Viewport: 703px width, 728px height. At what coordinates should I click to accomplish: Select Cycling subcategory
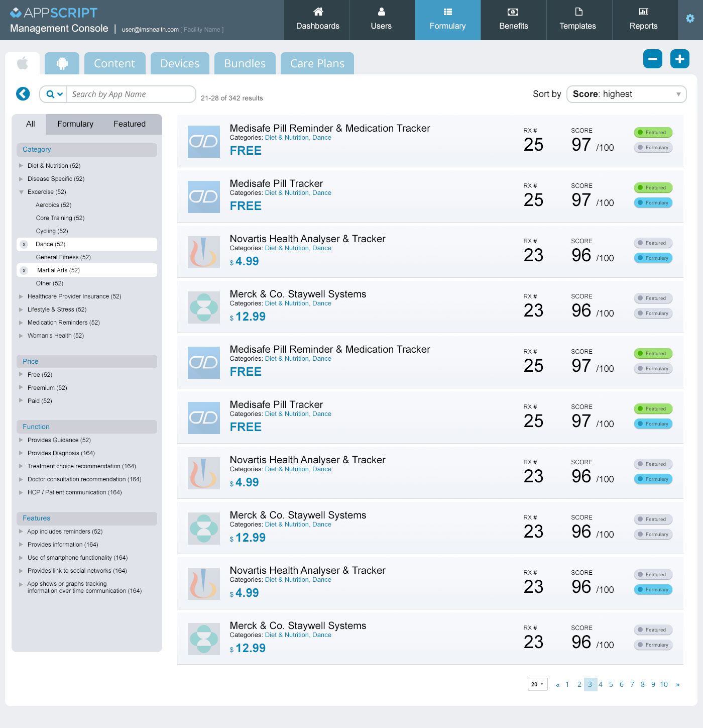click(x=52, y=231)
